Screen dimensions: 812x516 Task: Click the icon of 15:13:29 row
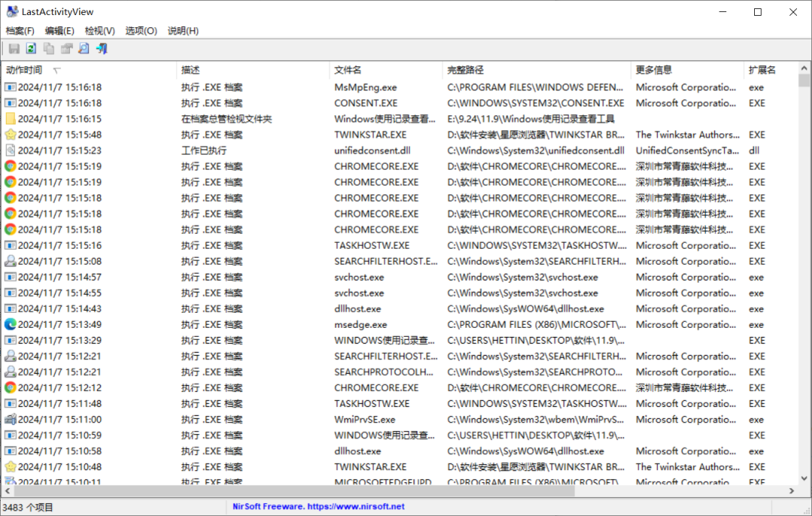[11, 341]
